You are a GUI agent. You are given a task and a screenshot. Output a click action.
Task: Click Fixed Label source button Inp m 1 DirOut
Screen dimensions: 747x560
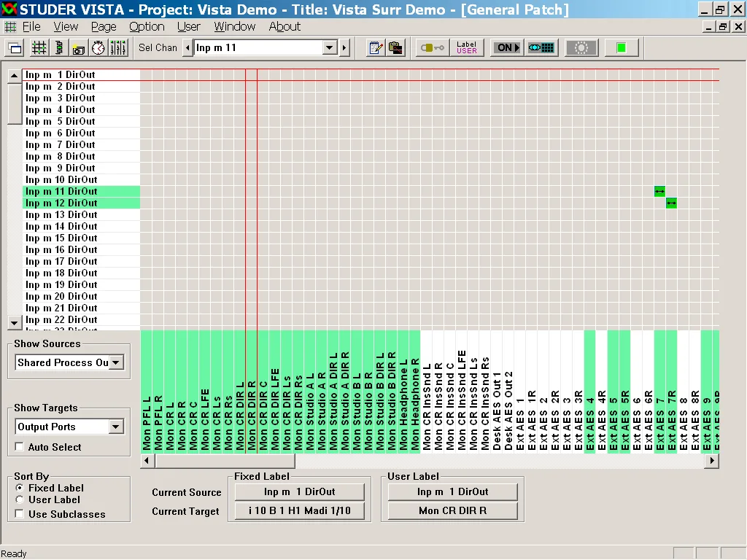pos(300,492)
